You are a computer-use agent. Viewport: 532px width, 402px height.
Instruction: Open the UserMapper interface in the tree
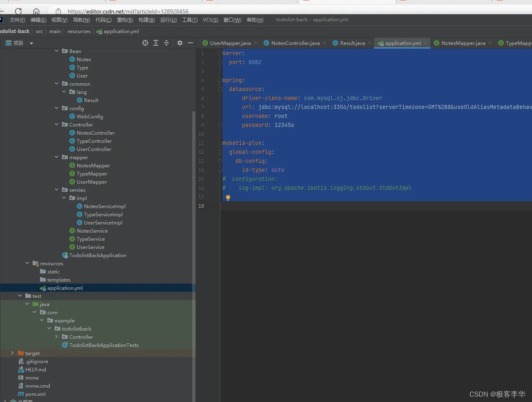pos(92,182)
